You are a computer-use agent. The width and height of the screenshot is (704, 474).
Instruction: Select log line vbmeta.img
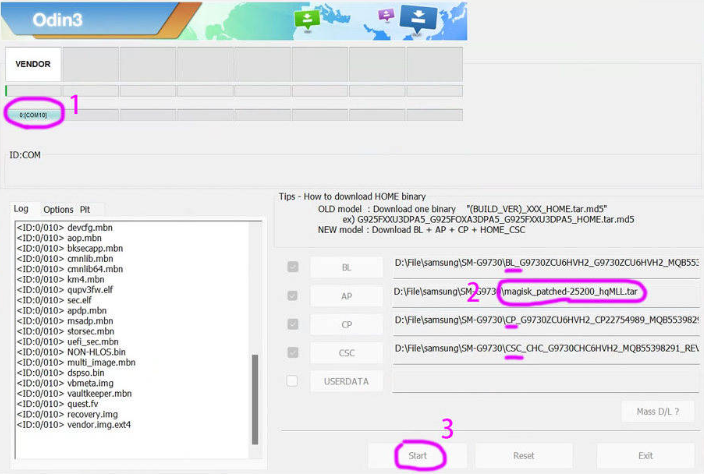coord(65,383)
